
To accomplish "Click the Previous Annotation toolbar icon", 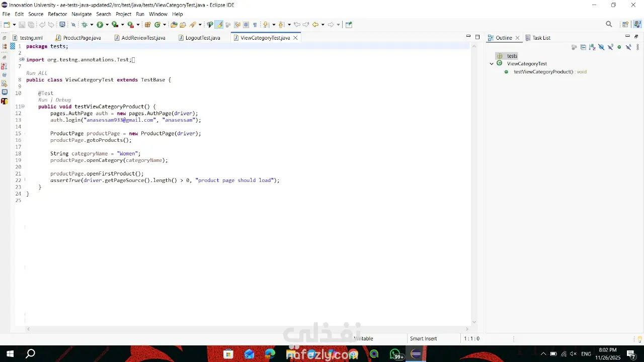I will (x=282, y=25).
